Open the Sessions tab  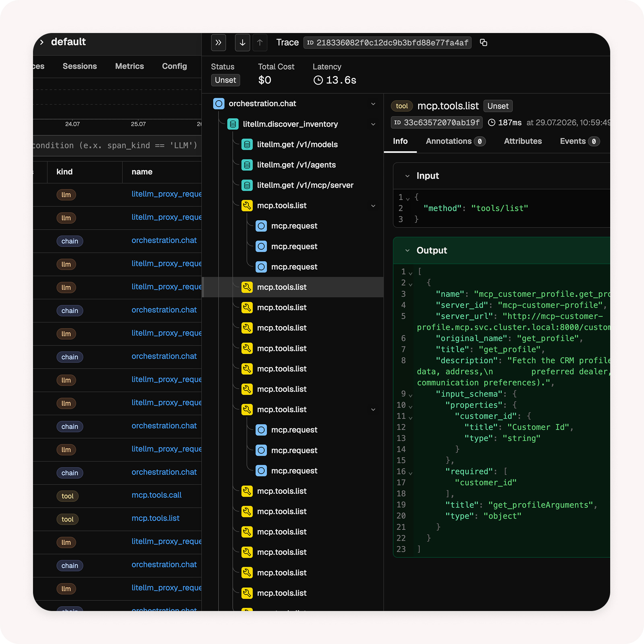click(80, 66)
